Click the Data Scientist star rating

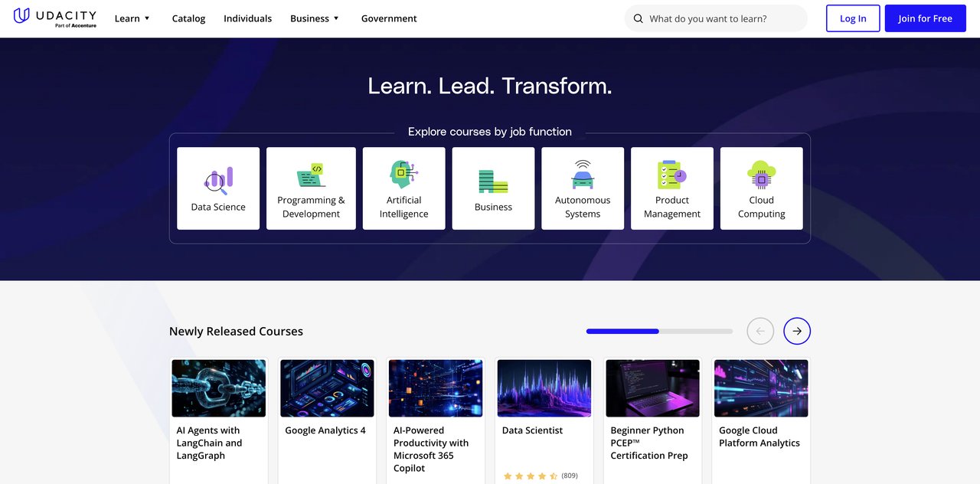point(531,476)
